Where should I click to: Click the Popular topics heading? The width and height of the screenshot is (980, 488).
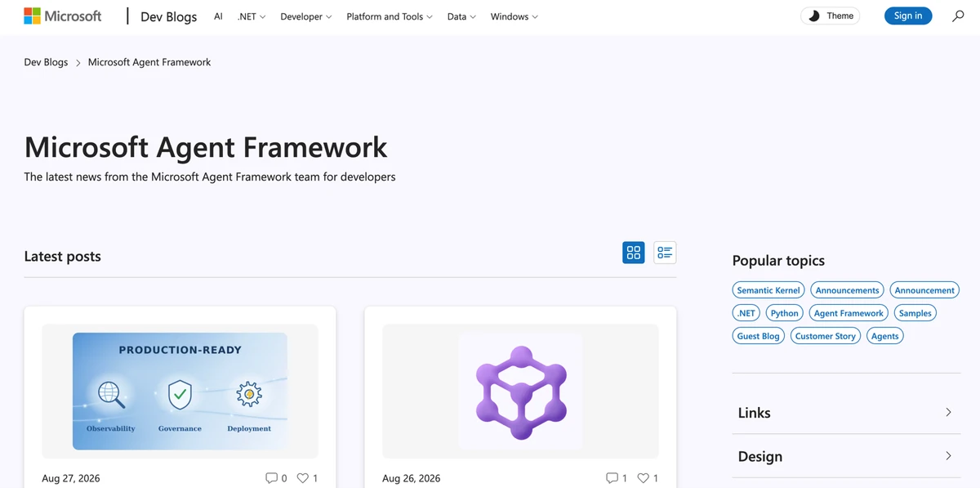tap(778, 261)
